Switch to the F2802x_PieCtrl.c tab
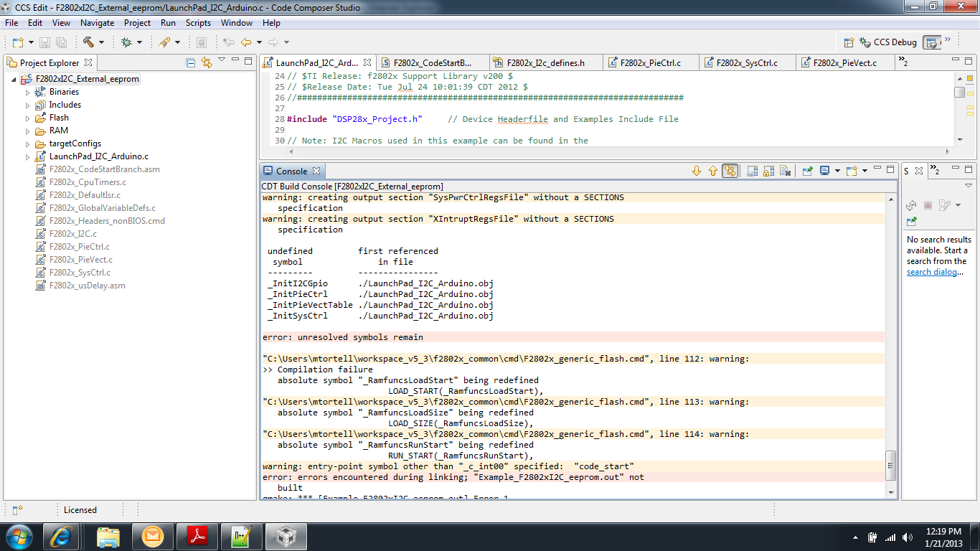 (651, 62)
